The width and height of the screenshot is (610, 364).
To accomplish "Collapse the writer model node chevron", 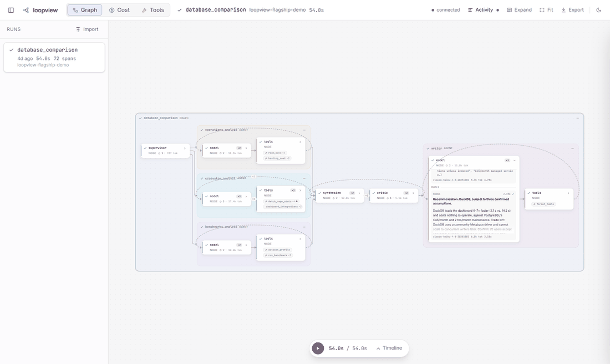I will (x=514, y=160).
